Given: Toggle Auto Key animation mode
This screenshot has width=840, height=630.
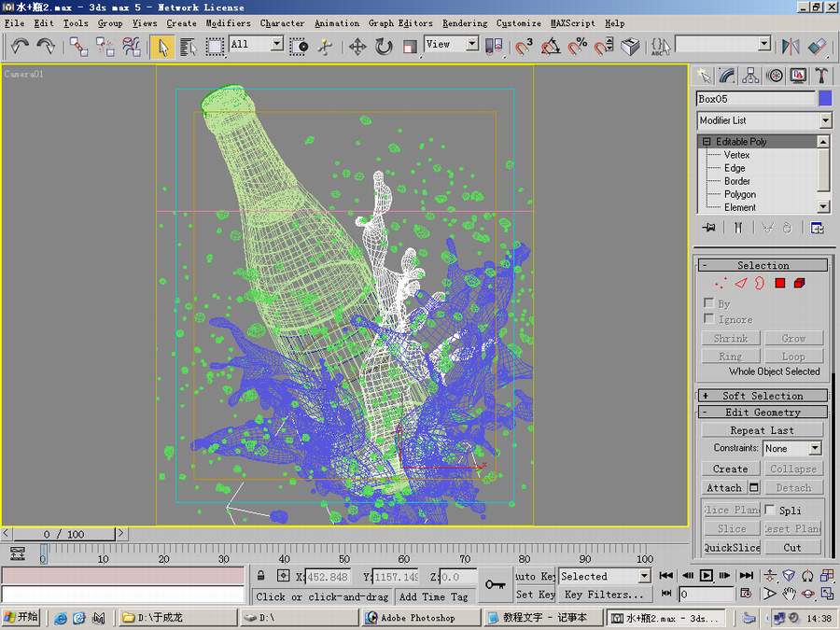Looking at the screenshot, I should tap(535, 577).
